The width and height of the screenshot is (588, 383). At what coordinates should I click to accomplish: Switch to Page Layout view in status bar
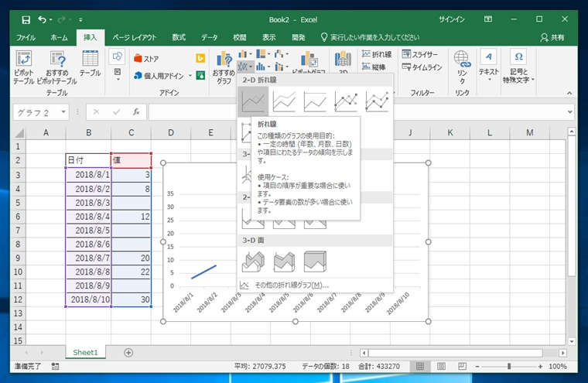coord(441,366)
